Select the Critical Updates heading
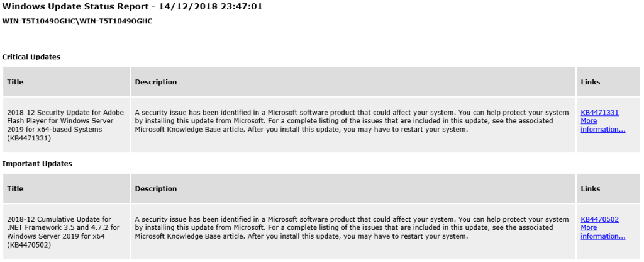 click(31, 57)
